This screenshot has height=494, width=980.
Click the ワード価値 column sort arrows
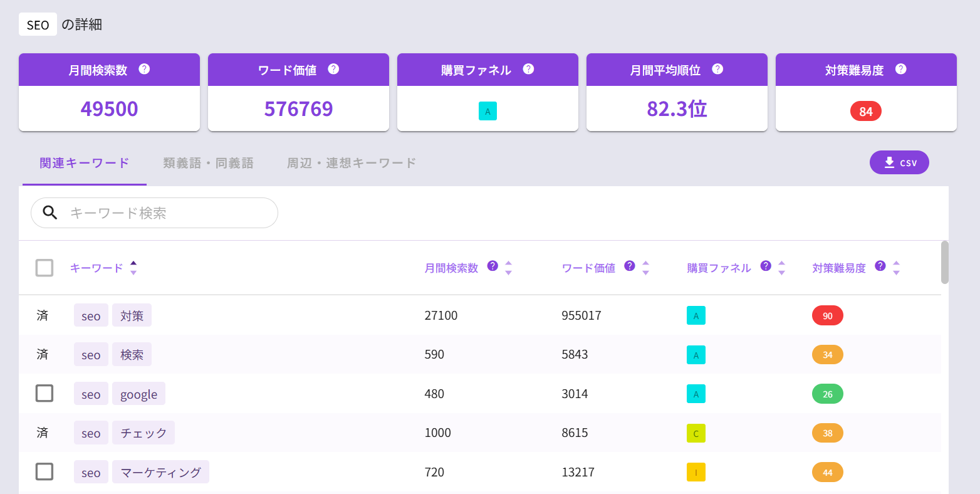pyautogui.click(x=645, y=268)
